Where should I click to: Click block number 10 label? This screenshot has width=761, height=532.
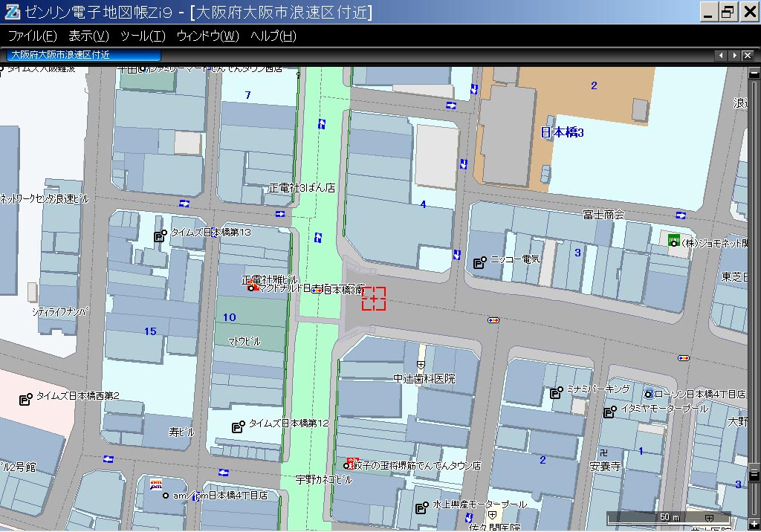(x=230, y=317)
